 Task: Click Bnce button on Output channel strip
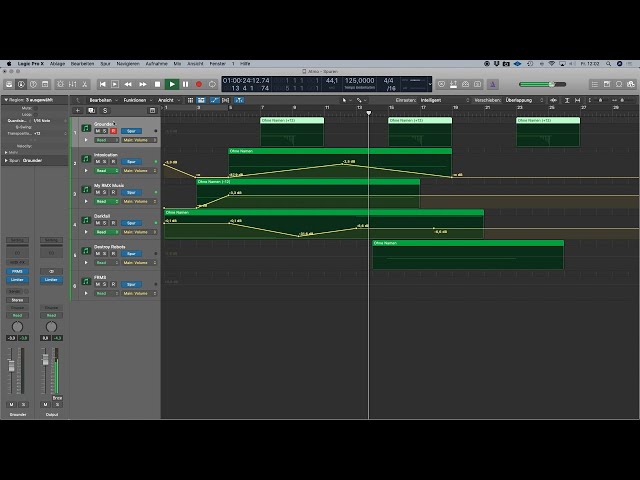click(57, 398)
